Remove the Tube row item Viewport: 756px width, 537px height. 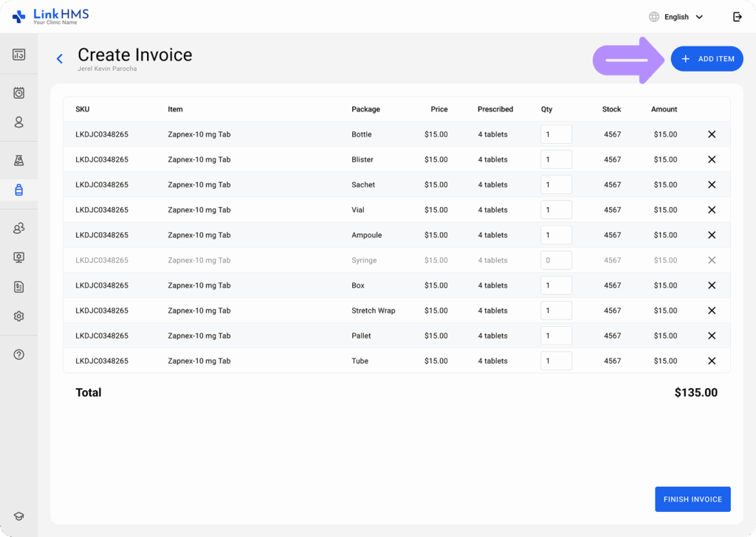point(712,361)
